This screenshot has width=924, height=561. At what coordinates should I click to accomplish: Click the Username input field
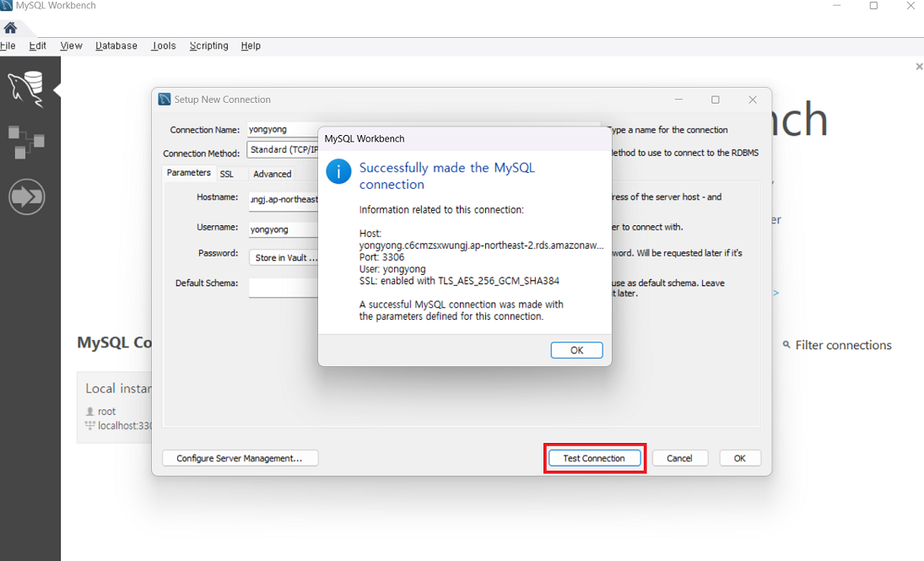(x=284, y=229)
